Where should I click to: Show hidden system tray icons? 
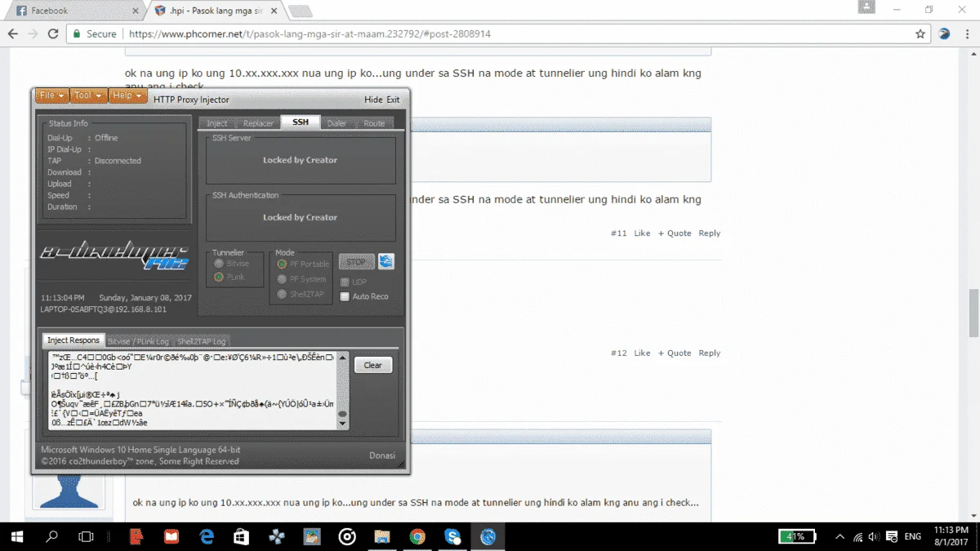pyautogui.click(x=839, y=536)
